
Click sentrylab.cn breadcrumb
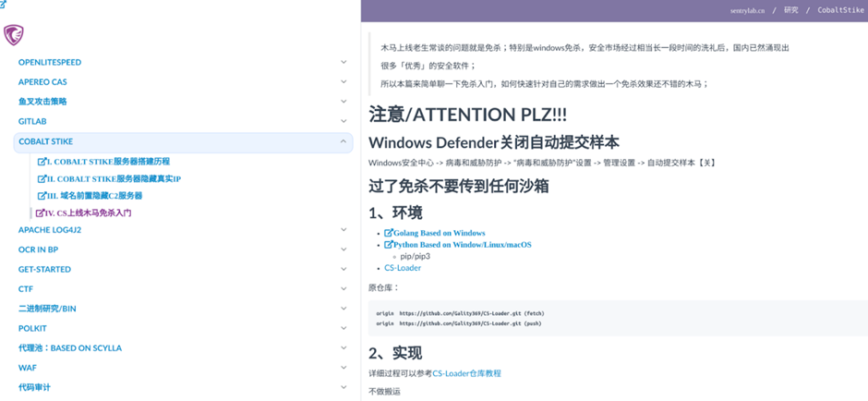pos(747,10)
